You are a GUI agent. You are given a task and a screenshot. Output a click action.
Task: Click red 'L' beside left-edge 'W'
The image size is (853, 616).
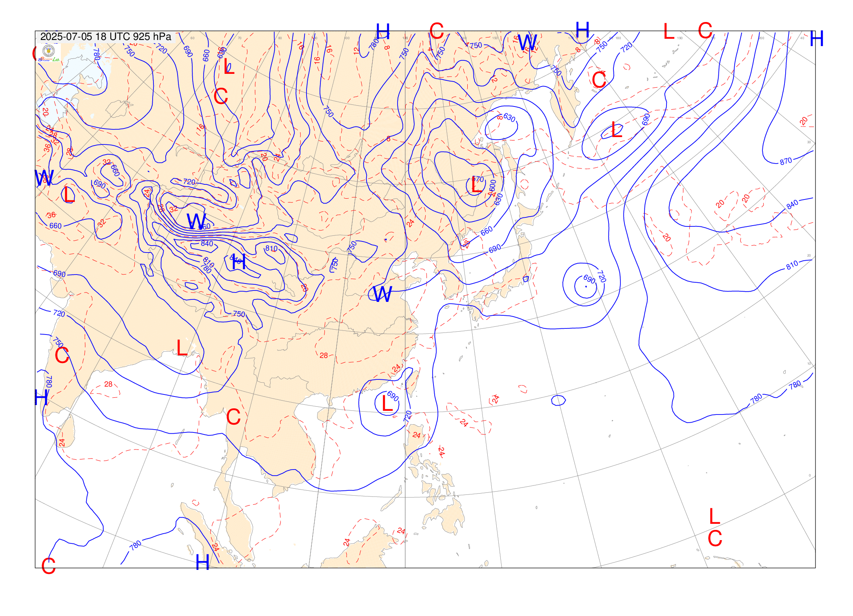(69, 195)
